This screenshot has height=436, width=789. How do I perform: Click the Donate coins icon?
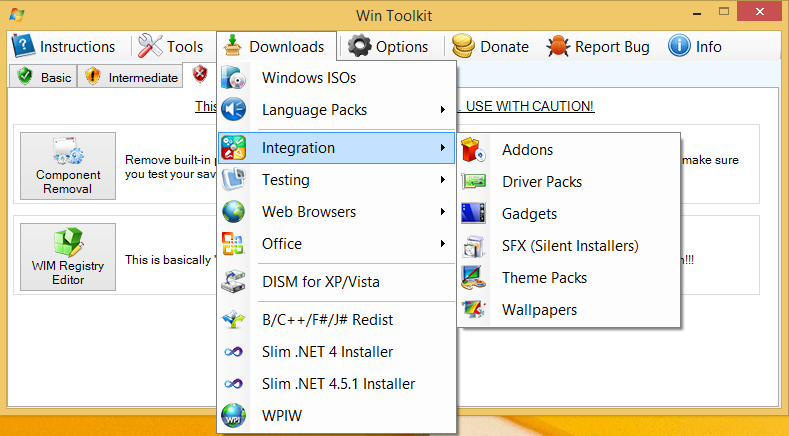click(x=463, y=46)
